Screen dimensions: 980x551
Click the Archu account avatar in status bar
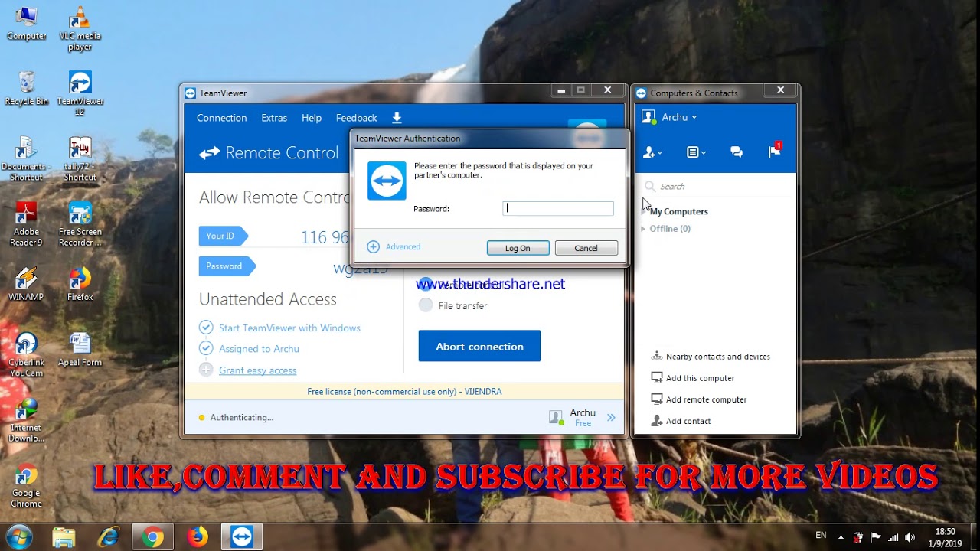click(557, 417)
